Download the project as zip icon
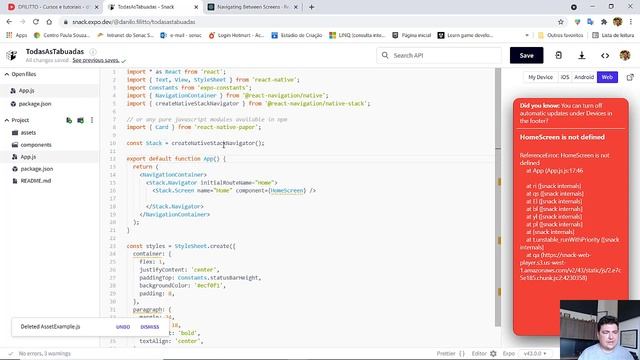 (x=582, y=55)
